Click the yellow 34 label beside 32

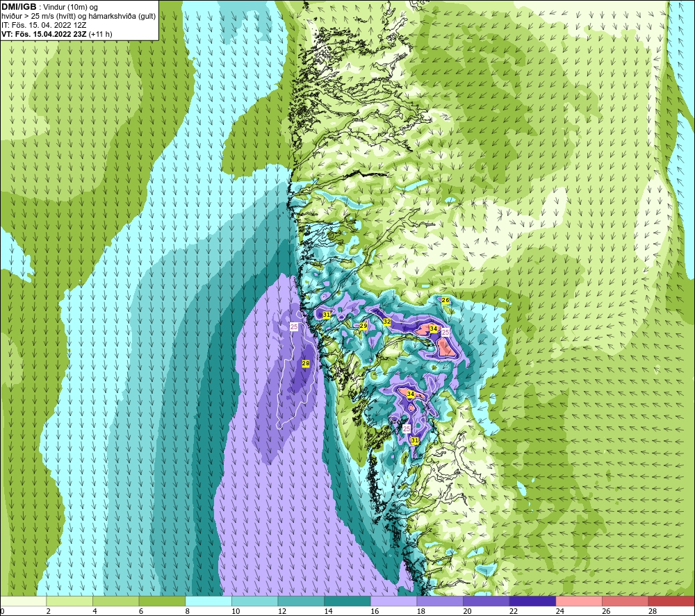click(434, 328)
